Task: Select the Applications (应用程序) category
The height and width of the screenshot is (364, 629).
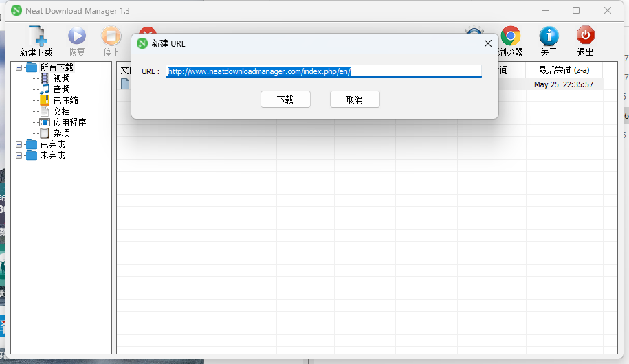Action: pyautogui.click(x=69, y=122)
